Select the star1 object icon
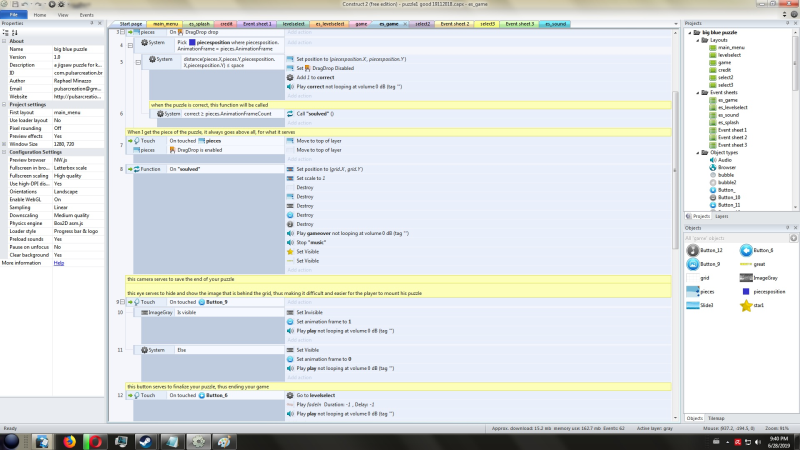This screenshot has width=800, height=450. [746, 305]
